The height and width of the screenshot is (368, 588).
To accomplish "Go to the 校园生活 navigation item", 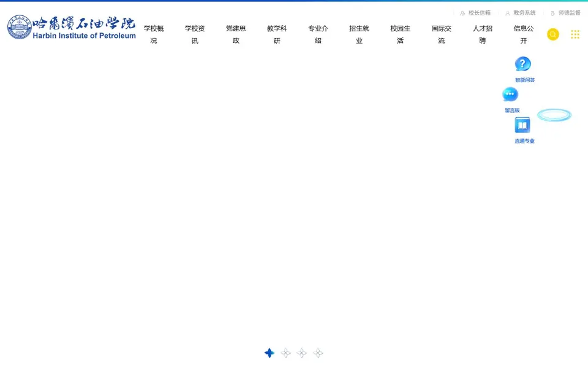I will [x=400, y=34].
